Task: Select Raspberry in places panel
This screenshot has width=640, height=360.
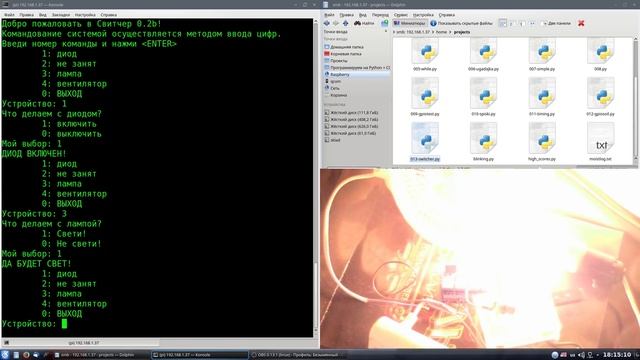Action: click(x=357, y=75)
